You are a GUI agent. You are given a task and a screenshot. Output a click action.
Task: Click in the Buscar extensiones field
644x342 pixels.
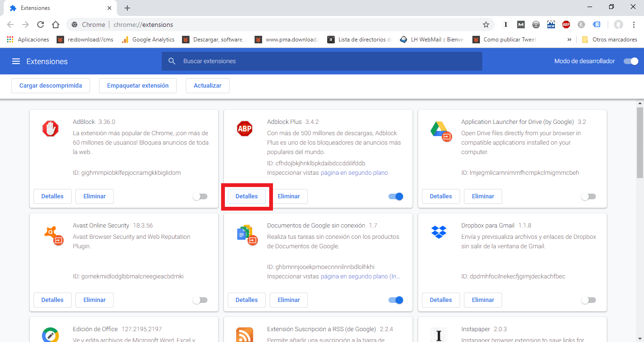click(x=322, y=61)
